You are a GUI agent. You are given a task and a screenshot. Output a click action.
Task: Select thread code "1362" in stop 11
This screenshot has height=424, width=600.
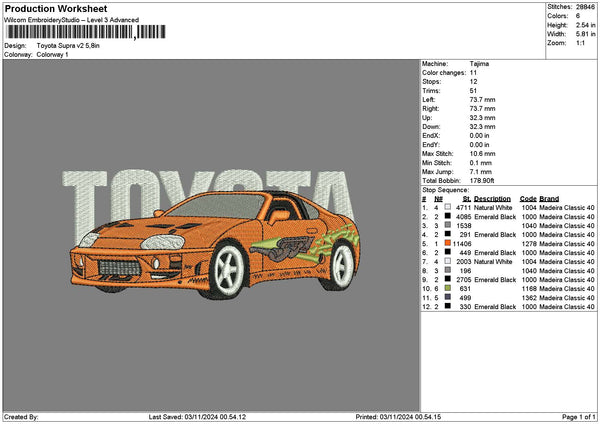click(529, 298)
